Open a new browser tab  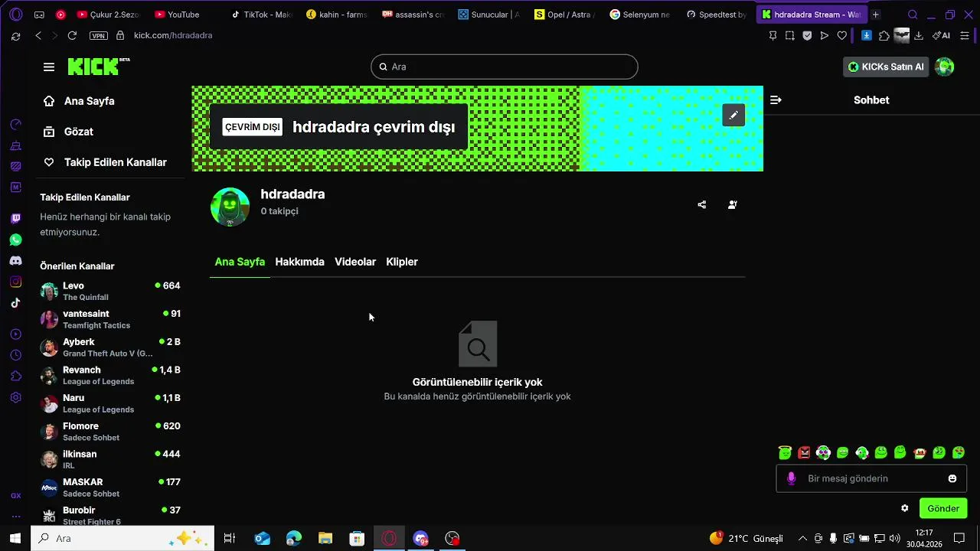click(875, 15)
